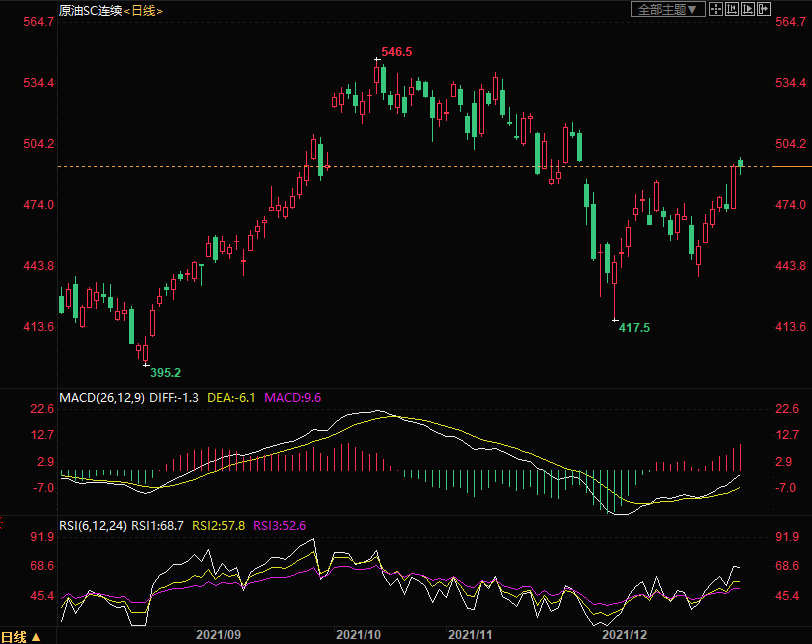Click the latest candlestick at chart right edge
The image size is (812, 644).
[741, 163]
